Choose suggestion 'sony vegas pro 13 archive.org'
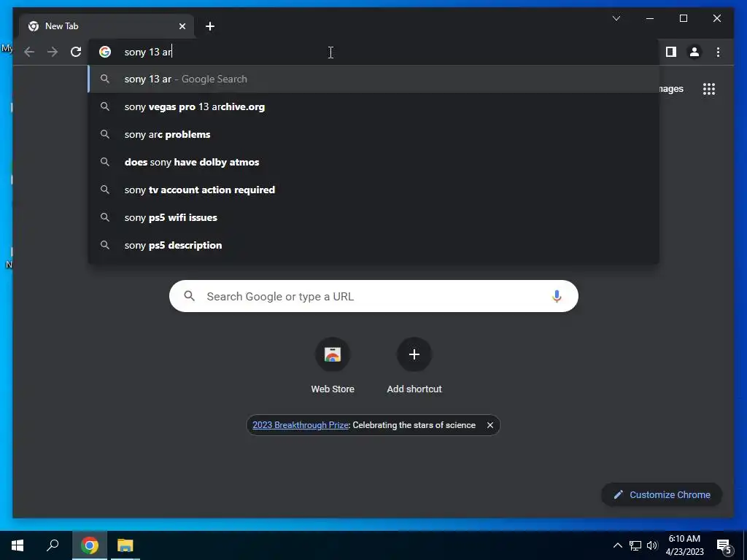The width and height of the screenshot is (747, 560). (373, 106)
